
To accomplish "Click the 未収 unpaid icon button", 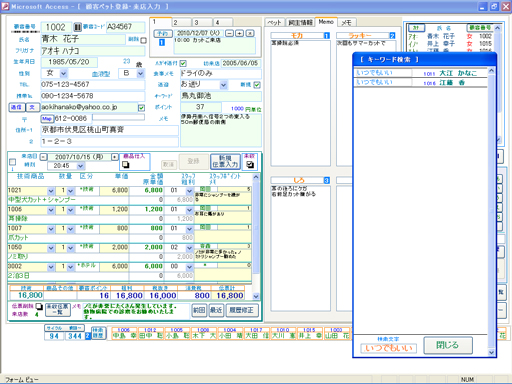I will coord(250,164).
